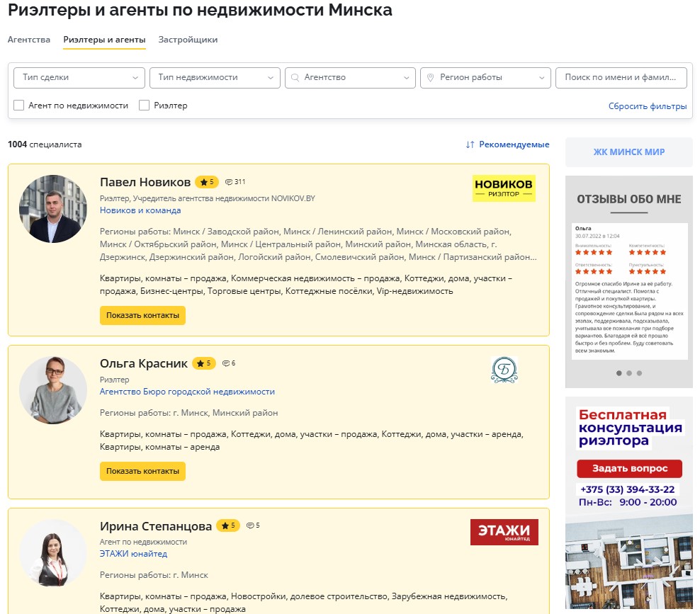Click the ЭТАЖИ юнайтед logo

[x=504, y=532]
